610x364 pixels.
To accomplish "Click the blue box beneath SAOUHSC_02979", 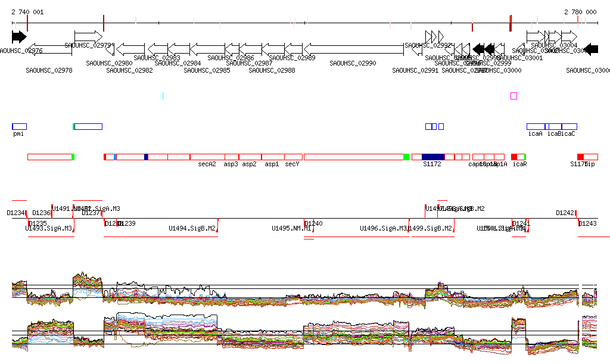I will click(88, 126).
